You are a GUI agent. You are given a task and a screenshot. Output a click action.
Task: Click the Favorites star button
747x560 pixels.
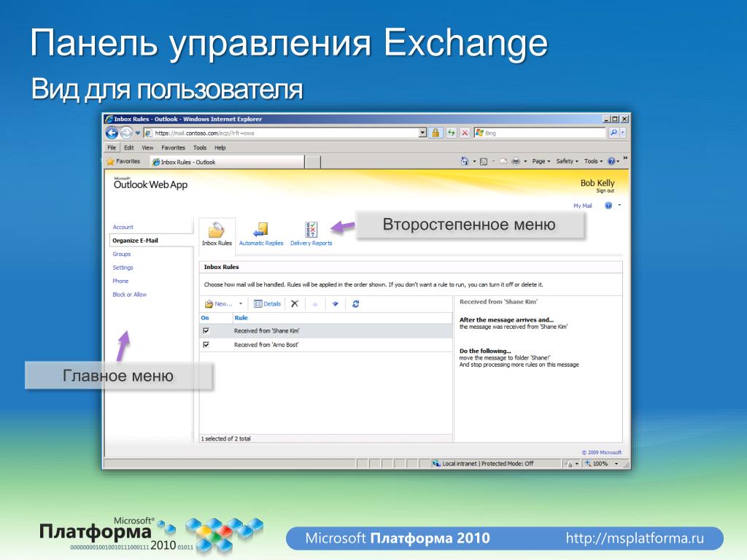(123, 161)
